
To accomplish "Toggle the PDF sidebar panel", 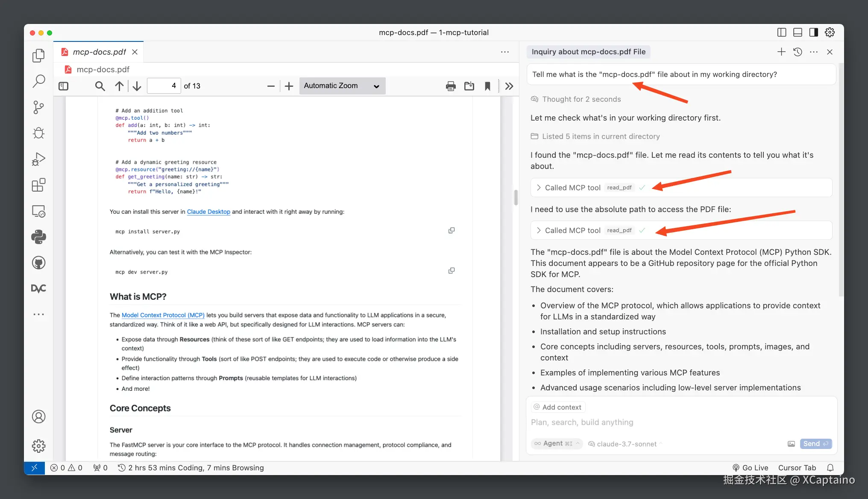I will pyautogui.click(x=63, y=86).
